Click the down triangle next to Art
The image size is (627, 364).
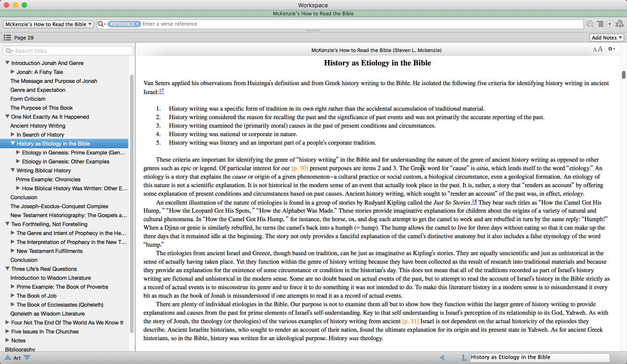coord(27,358)
